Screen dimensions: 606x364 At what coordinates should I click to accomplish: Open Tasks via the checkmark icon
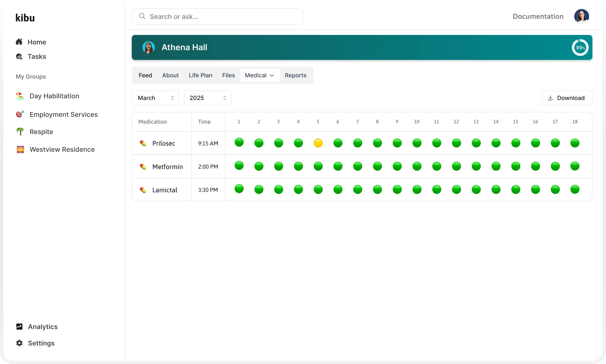point(19,57)
